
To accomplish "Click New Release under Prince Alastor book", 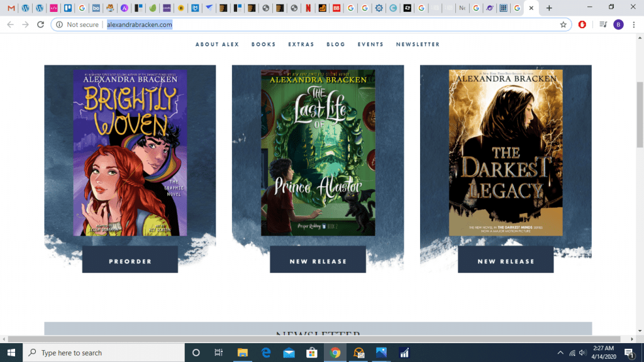I will click(x=318, y=260).
